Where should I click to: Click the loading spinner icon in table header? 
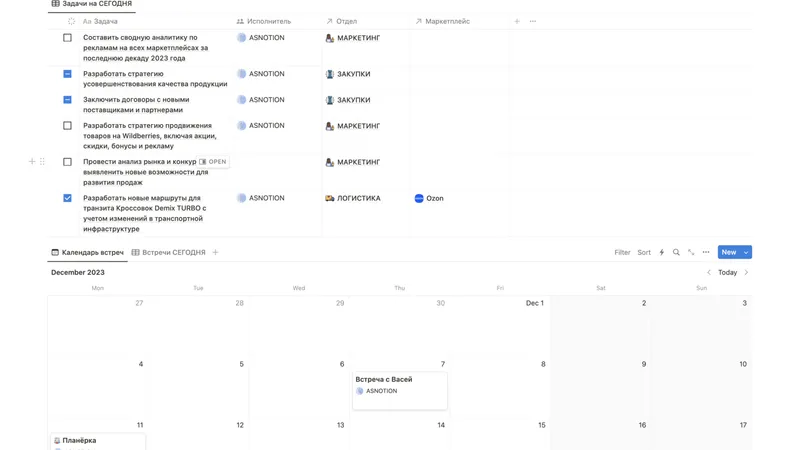coord(71,21)
